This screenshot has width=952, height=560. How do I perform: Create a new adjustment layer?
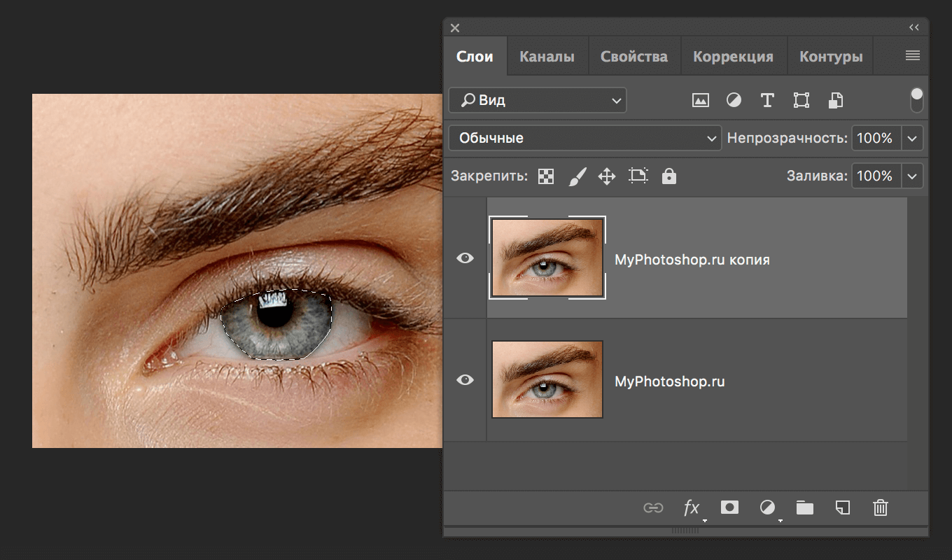coord(767,507)
